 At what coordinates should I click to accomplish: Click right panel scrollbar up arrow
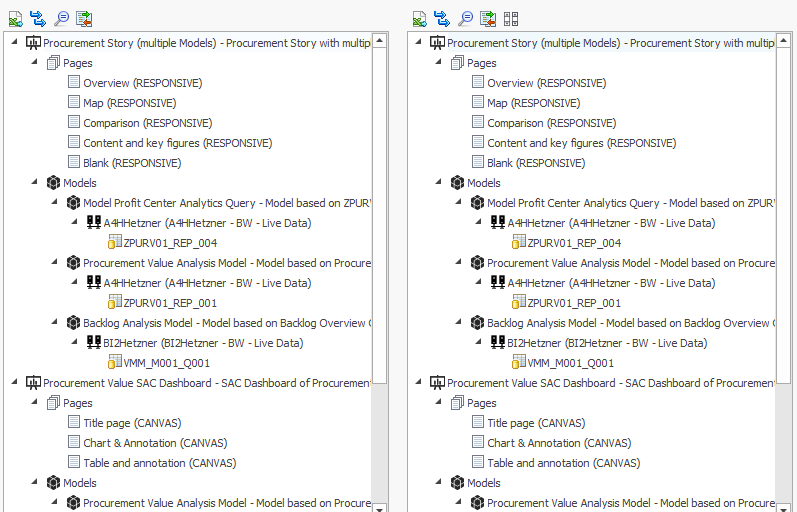pyautogui.click(x=783, y=41)
